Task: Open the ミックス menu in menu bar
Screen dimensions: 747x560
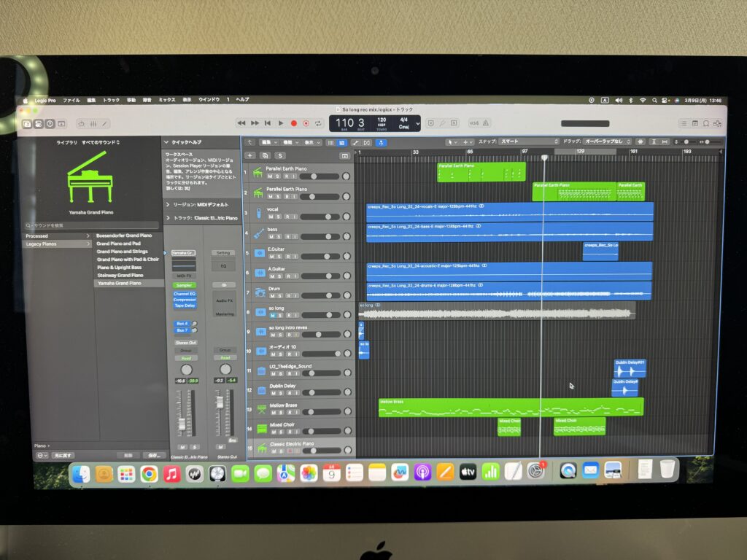Action: click(167, 100)
